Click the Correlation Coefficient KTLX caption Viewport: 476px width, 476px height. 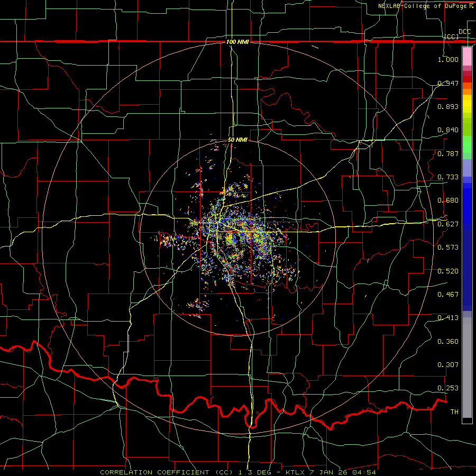point(238,472)
